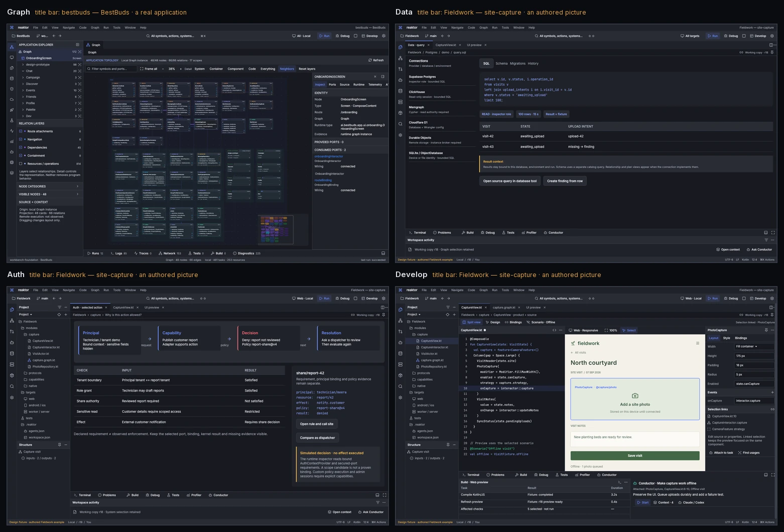Click the focus icon on the Chat row in Graph window

click(x=79, y=71)
